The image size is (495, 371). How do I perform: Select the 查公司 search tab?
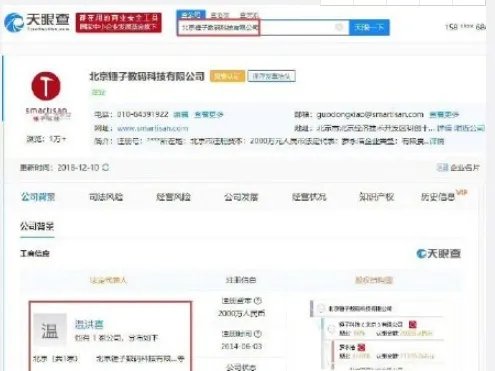(x=191, y=15)
